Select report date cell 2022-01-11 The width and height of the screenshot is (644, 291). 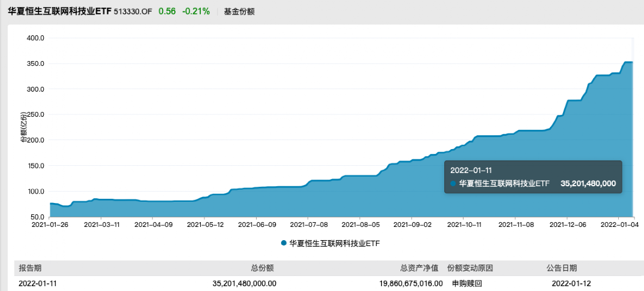coord(37,283)
